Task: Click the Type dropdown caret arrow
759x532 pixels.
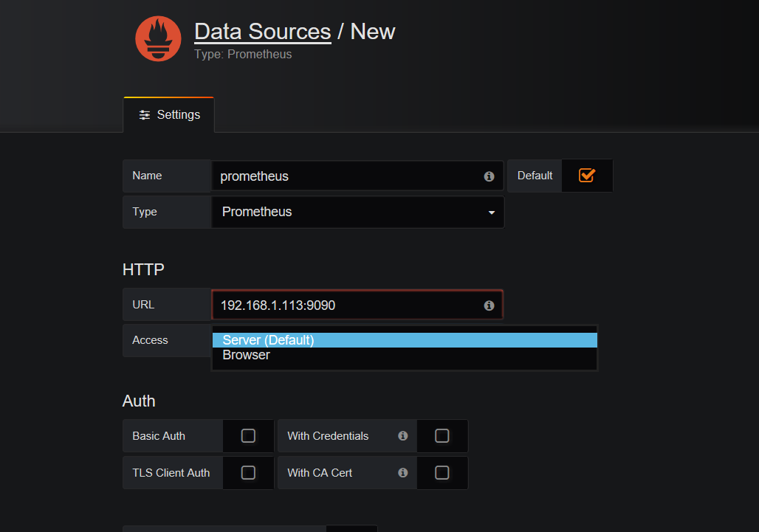Action: click(491, 213)
